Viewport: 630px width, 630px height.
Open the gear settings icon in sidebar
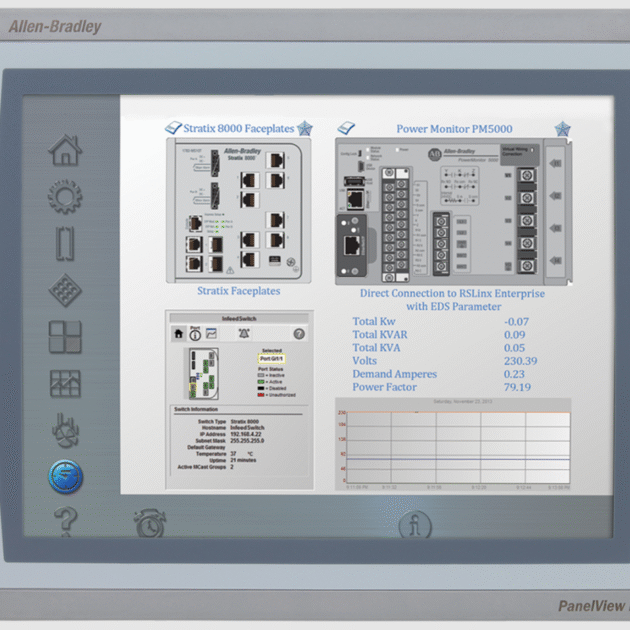(65, 197)
